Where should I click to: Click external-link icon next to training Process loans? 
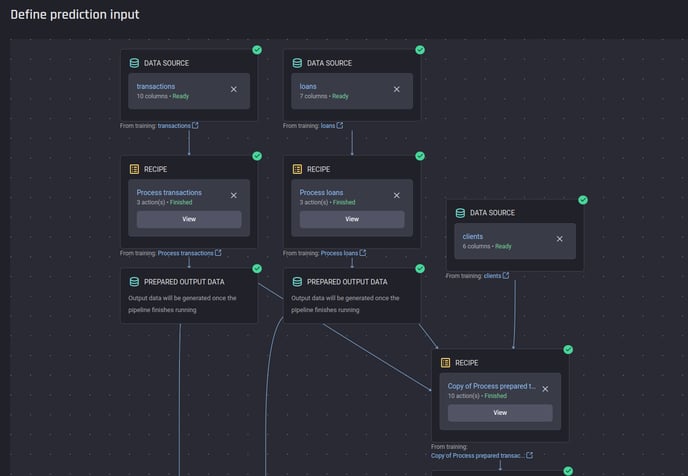tap(362, 253)
